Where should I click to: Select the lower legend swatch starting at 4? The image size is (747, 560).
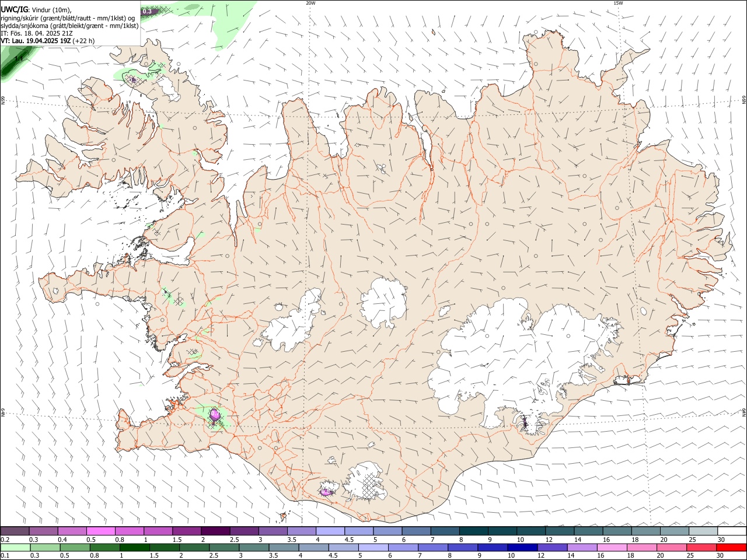(313, 547)
